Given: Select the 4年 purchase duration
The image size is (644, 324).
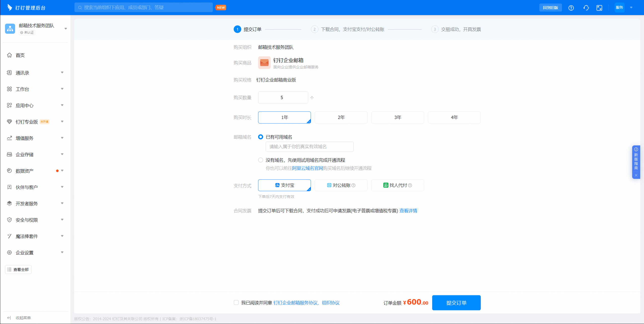Looking at the screenshot, I should point(454,117).
